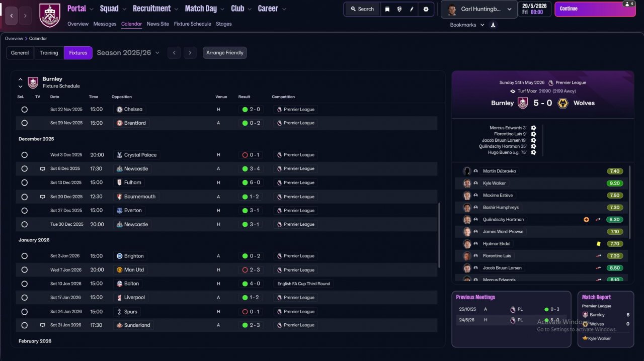The height and width of the screenshot is (361, 644).
Task: Click the star icon beside Kyle Walker in Match Report
Action: coord(585,338)
